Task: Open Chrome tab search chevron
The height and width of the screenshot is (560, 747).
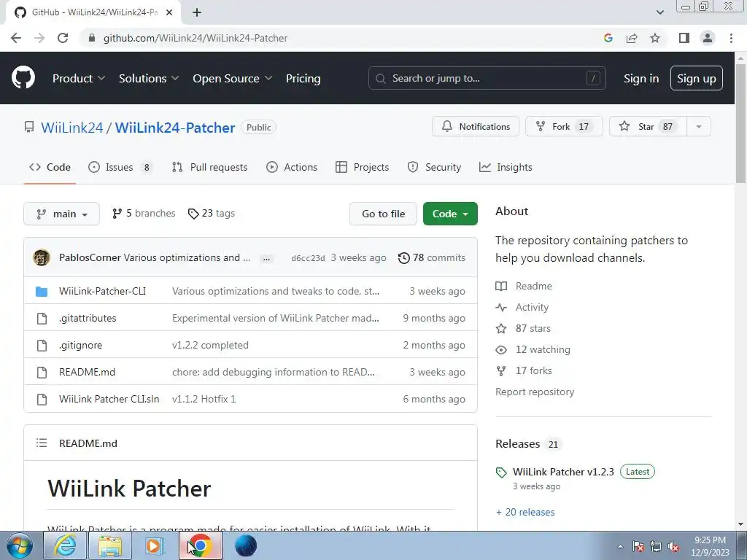Action: click(659, 12)
